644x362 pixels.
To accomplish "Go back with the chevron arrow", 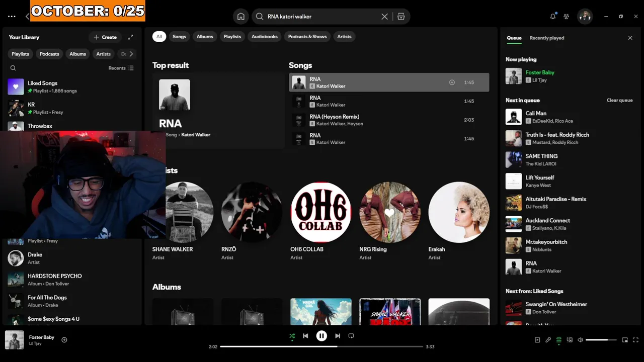I will 27,17.
